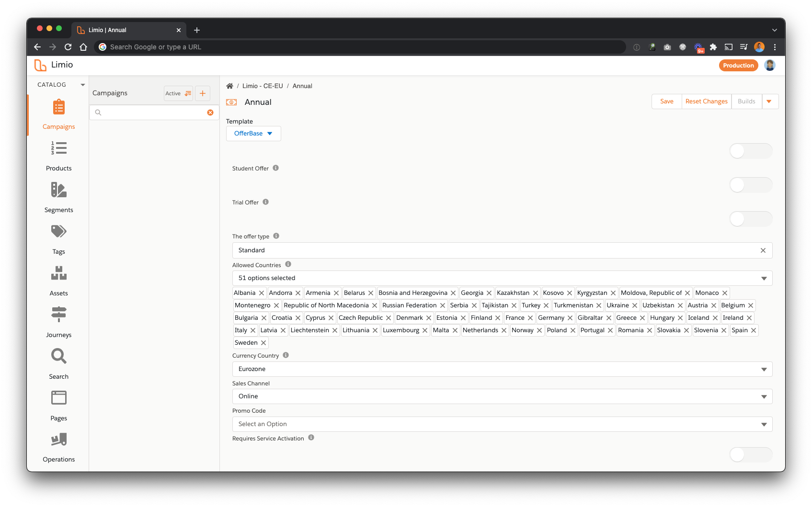Go to browser home page
The height and width of the screenshot is (507, 812).
pos(83,47)
